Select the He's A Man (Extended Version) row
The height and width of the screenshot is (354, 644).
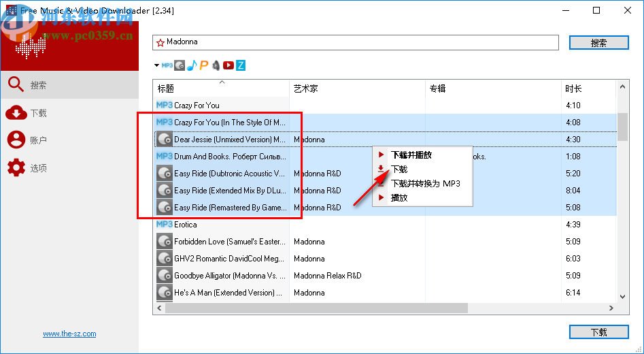pyautogui.click(x=386, y=292)
